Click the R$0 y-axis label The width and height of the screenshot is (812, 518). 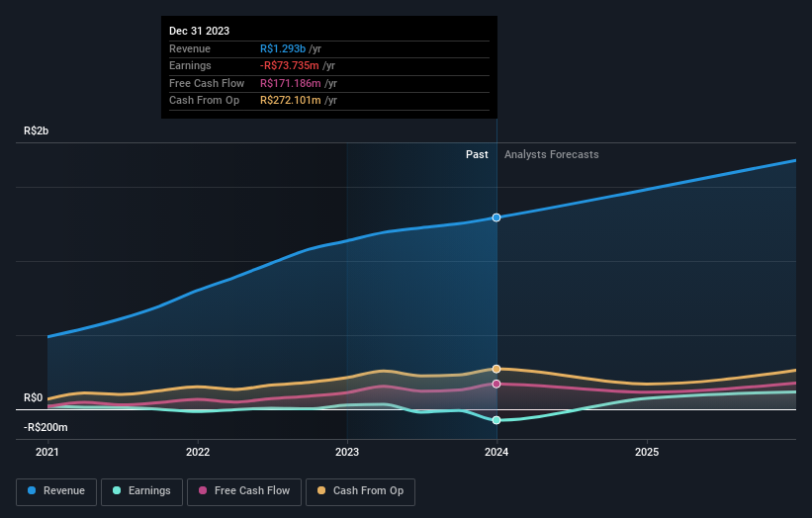(x=34, y=398)
